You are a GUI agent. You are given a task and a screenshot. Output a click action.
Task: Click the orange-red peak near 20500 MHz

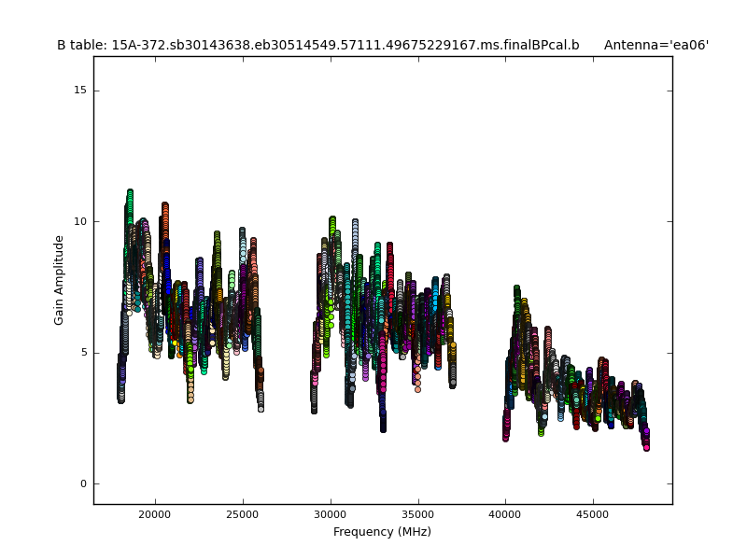click(165, 206)
